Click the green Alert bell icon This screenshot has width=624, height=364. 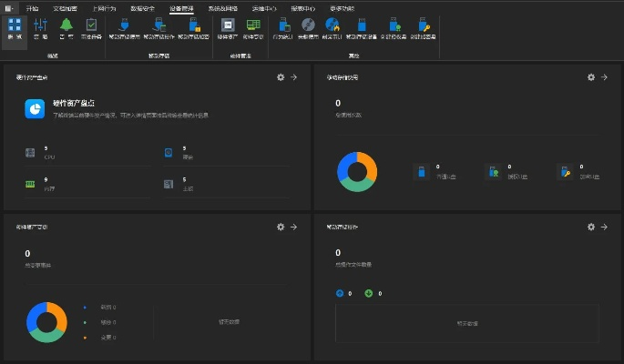click(66, 25)
